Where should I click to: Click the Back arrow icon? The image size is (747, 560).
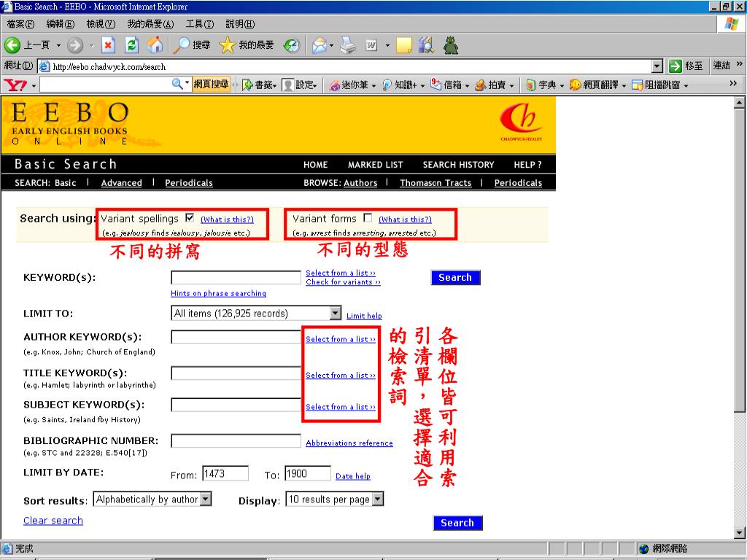[x=12, y=45]
